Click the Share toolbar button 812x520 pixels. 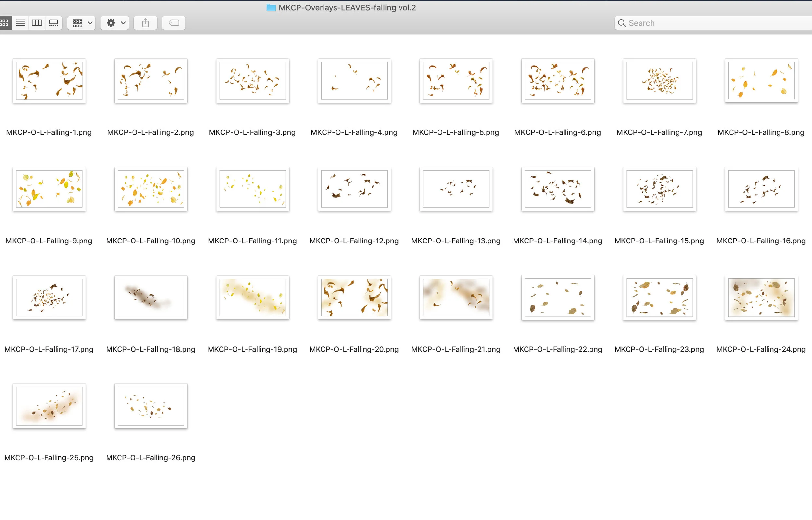coord(145,23)
